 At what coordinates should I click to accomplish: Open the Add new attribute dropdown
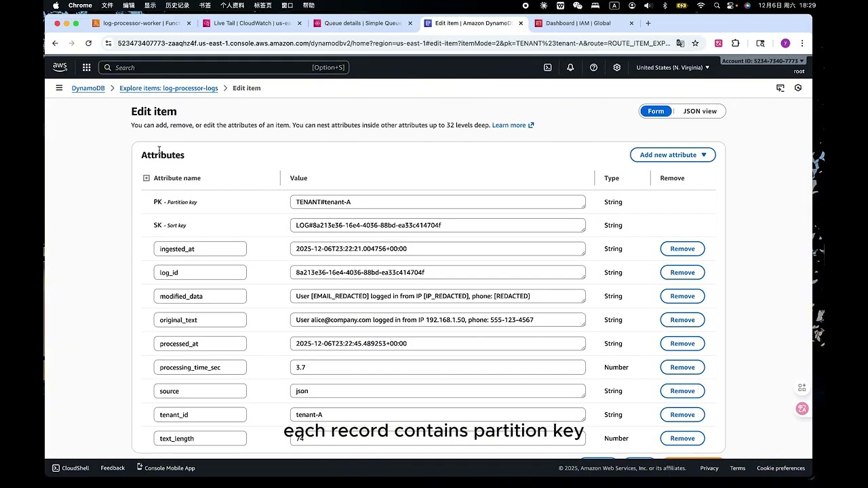pos(673,155)
